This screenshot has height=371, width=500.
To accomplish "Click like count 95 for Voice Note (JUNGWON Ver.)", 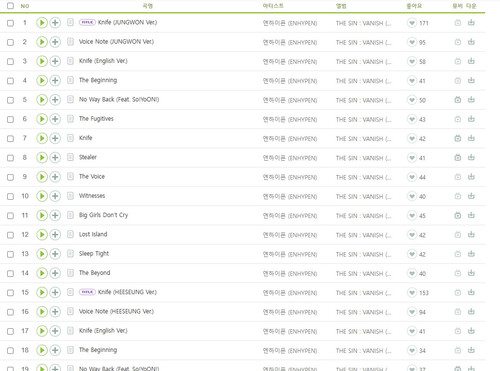I will click(x=422, y=42).
